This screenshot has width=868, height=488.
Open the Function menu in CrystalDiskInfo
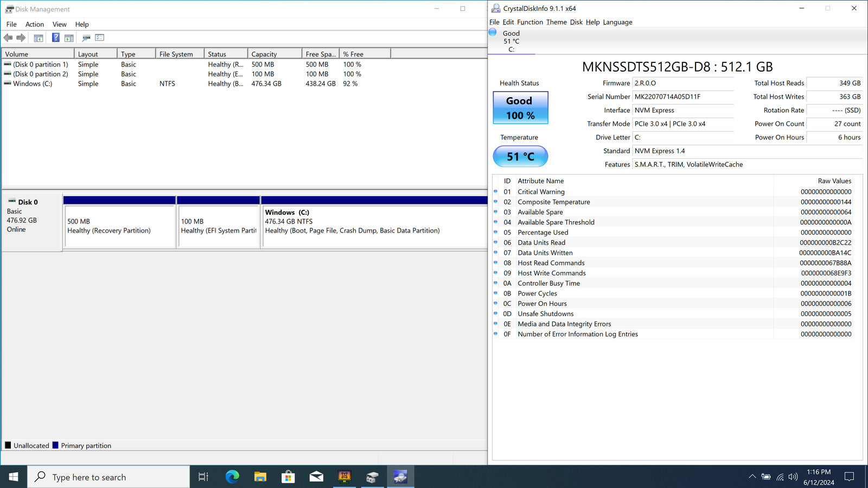click(x=530, y=22)
